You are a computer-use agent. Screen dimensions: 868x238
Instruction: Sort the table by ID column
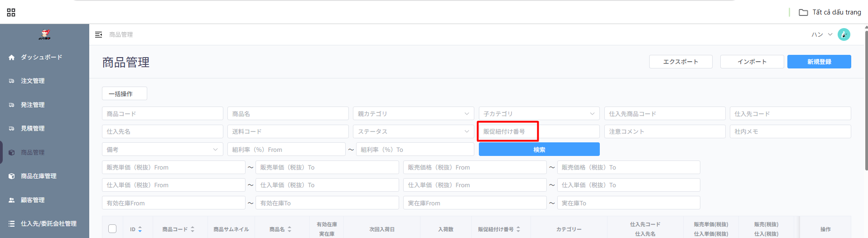click(x=140, y=229)
